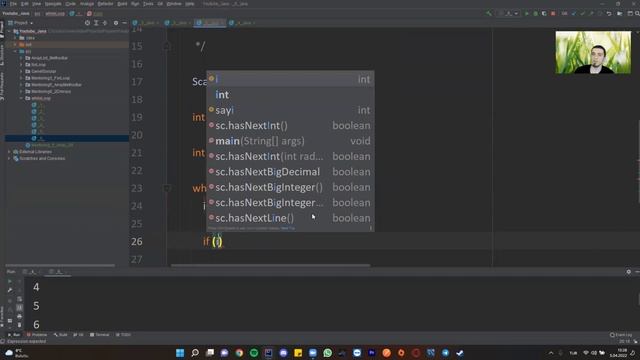
Task: Click the Git commit checkmark icon
Action: tap(582, 13)
